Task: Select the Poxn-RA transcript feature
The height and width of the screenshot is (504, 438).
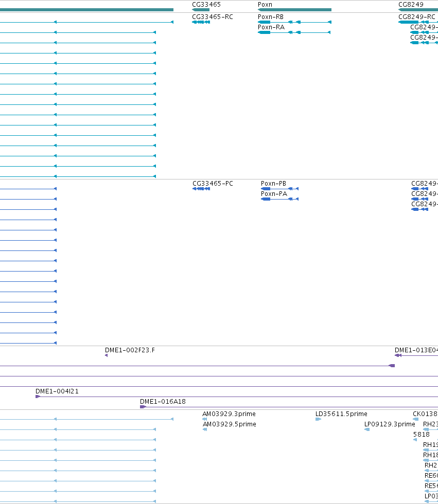Action: tap(294, 32)
